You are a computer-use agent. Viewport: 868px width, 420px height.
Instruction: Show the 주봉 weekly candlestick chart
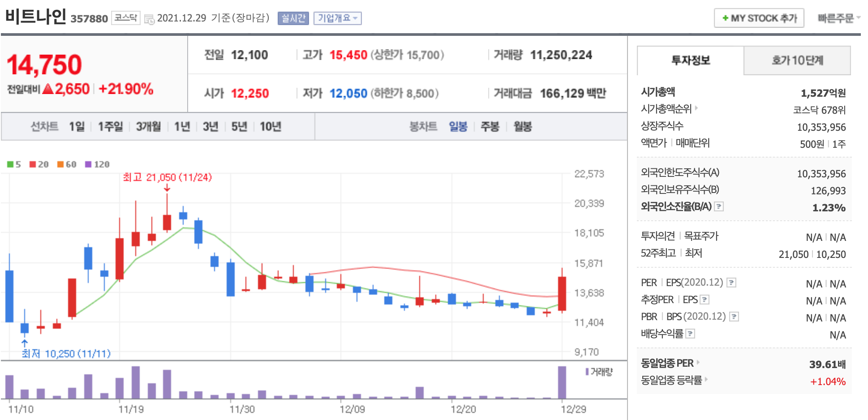[490, 127]
